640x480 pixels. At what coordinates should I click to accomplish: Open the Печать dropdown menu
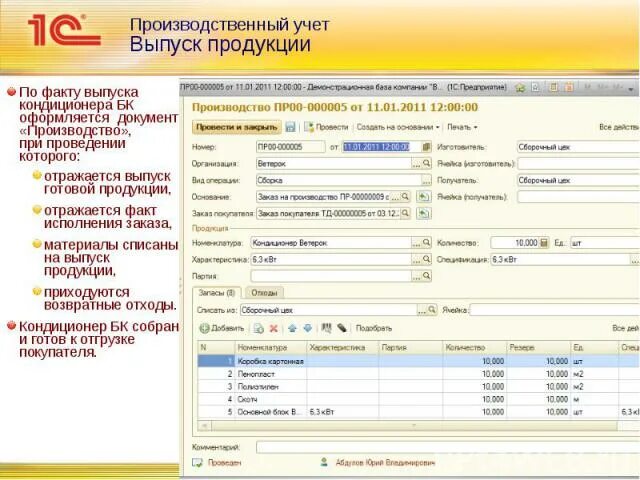click(x=462, y=127)
